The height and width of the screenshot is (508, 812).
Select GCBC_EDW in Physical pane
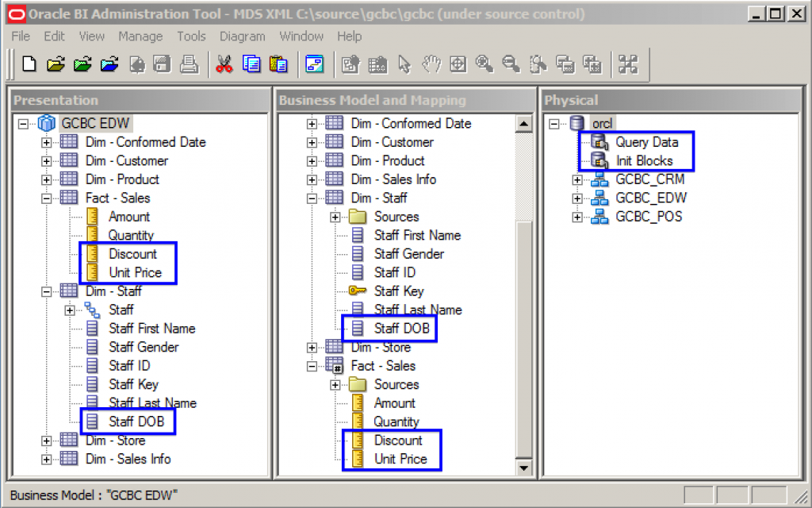tap(651, 198)
